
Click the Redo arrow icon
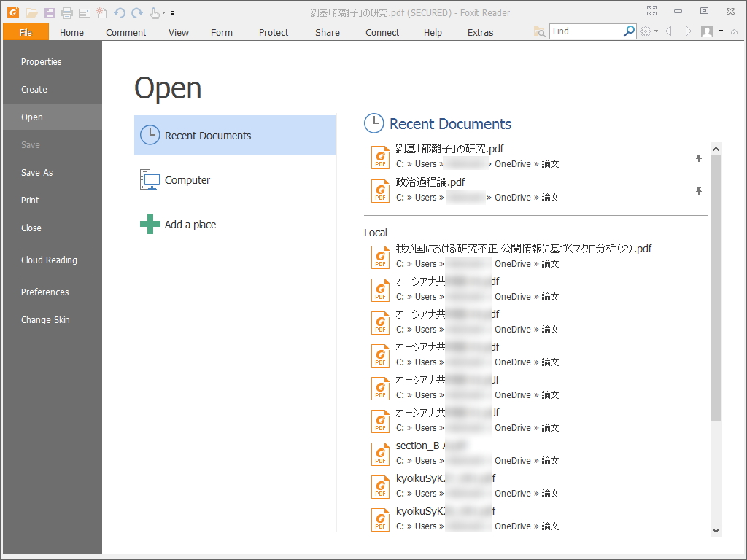137,13
